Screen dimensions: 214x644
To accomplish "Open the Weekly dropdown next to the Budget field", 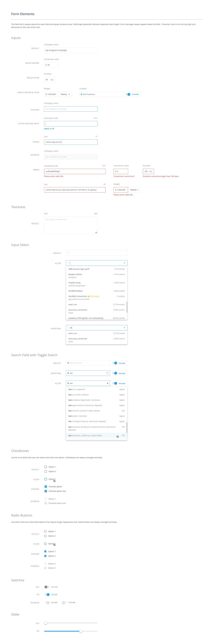I will [x=65, y=94].
